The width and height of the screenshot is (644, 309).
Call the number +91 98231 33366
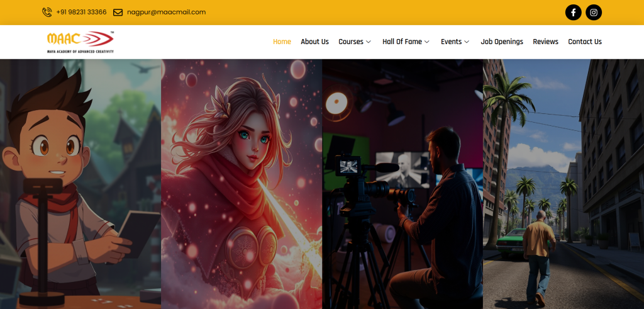pos(81,12)
